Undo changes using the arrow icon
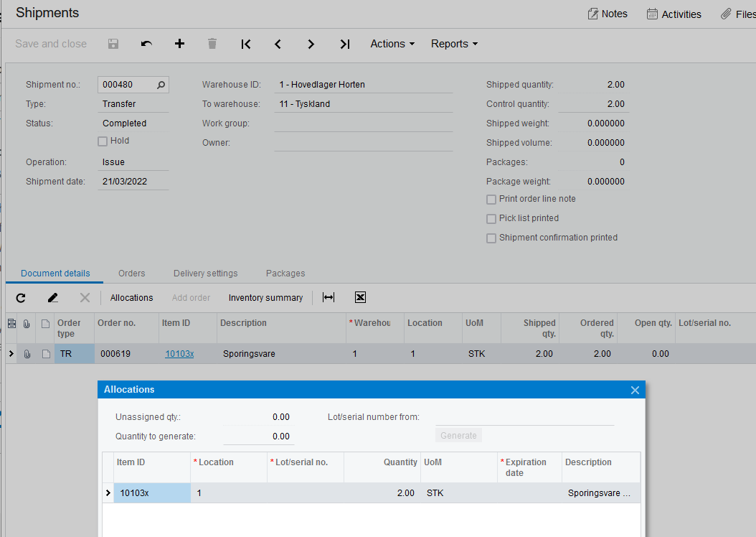The width and height of the screenshot is (756, 537). click(146, 44)
